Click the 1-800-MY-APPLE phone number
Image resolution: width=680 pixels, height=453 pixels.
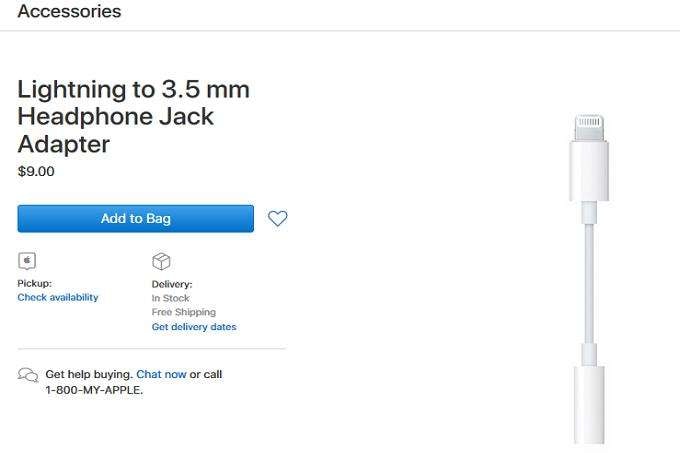[94, 390]
